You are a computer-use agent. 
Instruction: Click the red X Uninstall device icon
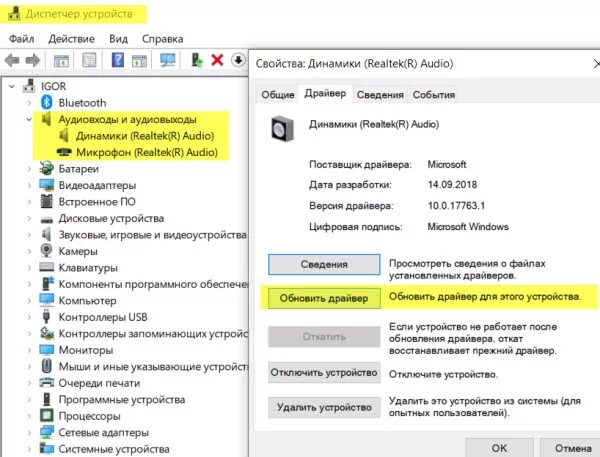[217, 60]
